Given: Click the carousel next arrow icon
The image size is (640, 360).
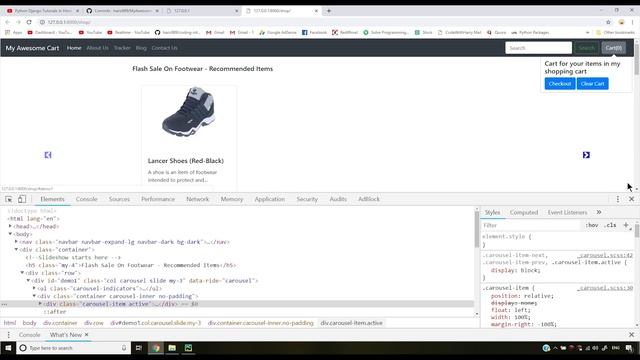Looking at the screenshot, I should (x=586, y=155).
